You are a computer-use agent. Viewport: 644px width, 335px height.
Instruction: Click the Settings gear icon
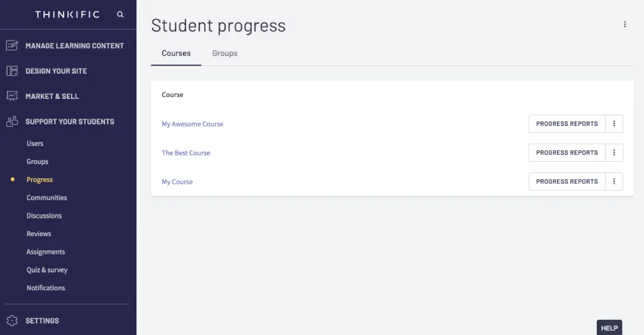(12, 321)
